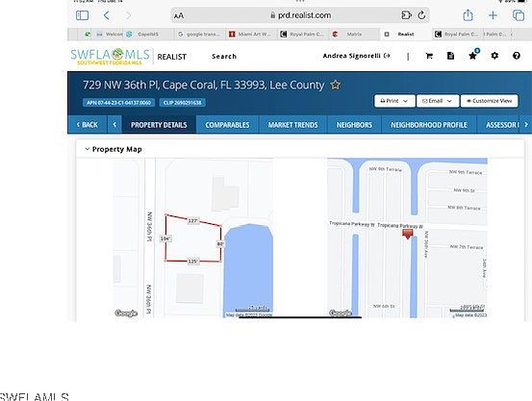Screen dimensions: 532x401
Task: Open the Safari sidebar panel icon
Action: pyautogui.click(x=82, y=15)
